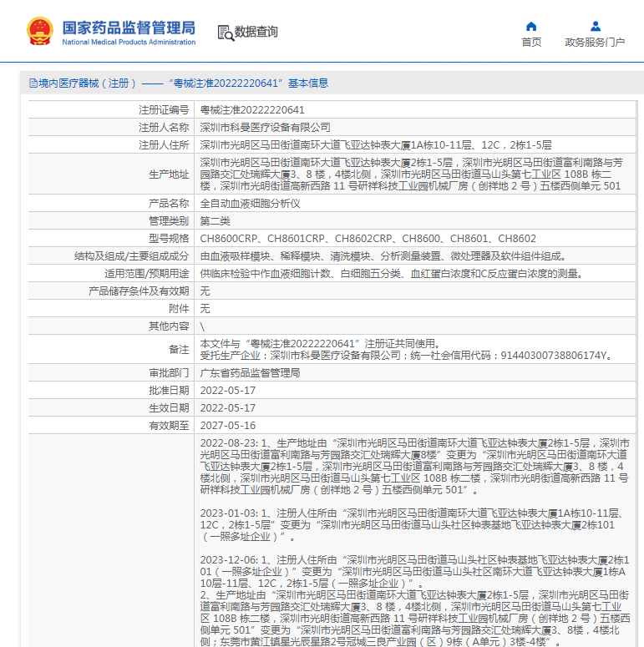Click the 审批部门 label
This screenshot has height=647, width=644.
tap(169, 373)
